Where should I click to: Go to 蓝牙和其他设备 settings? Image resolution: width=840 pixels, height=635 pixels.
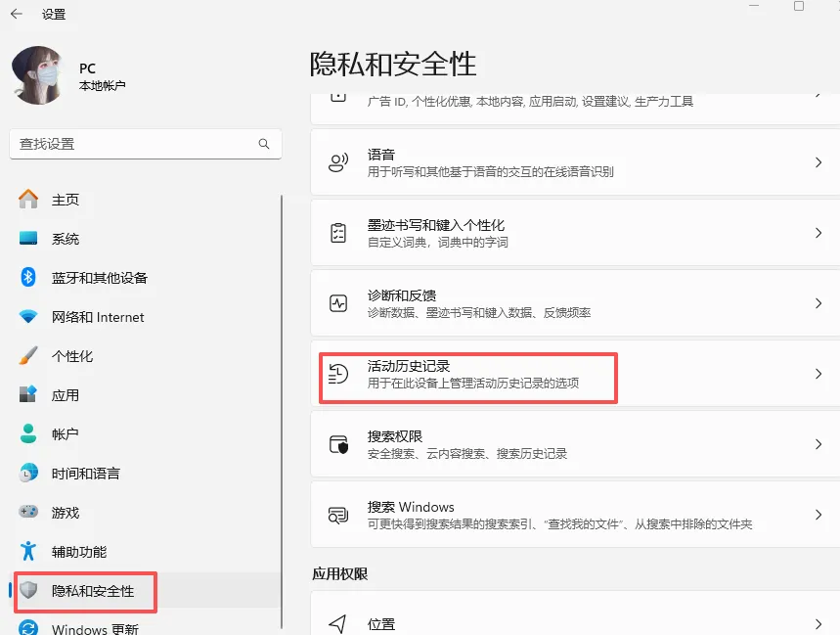click(x=146, y=278)
